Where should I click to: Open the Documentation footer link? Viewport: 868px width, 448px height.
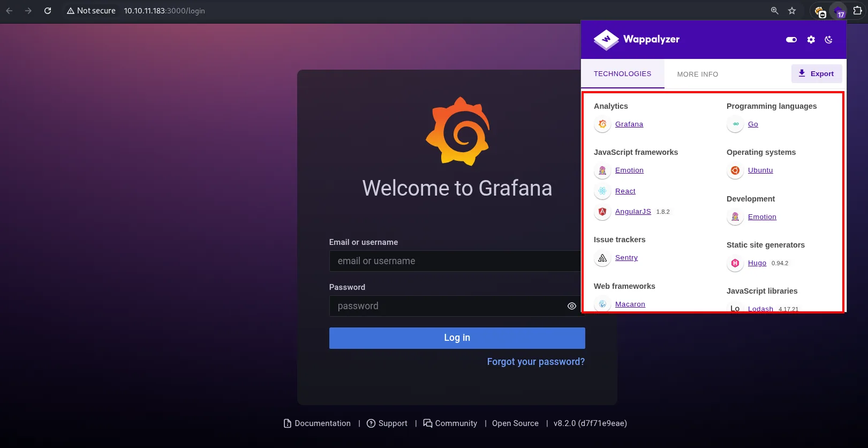pos(318,423)
